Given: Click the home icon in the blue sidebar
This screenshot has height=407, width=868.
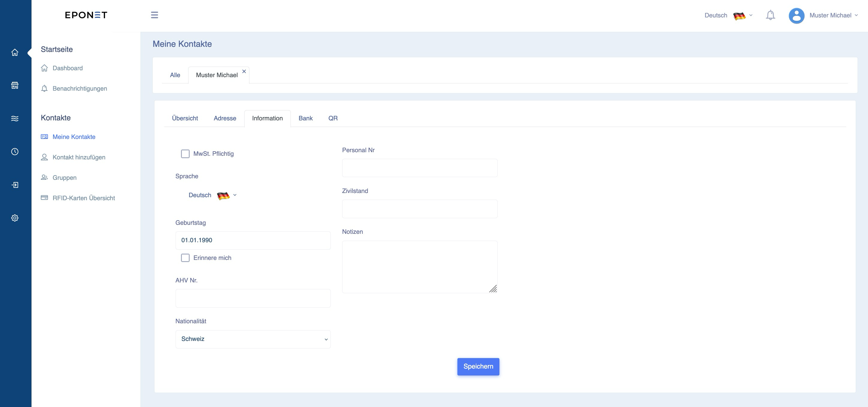Looking at the screenshot, I should (x=14, y=53).
